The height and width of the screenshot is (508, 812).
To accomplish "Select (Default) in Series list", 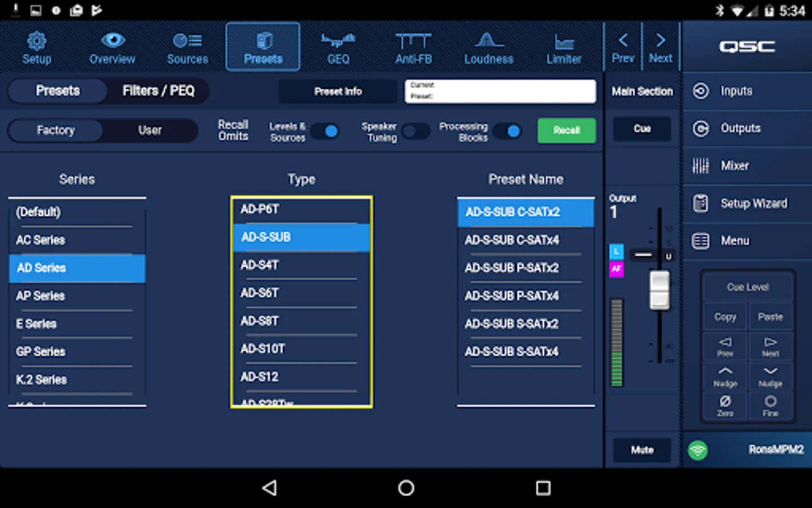I will [x=77, y=212].
